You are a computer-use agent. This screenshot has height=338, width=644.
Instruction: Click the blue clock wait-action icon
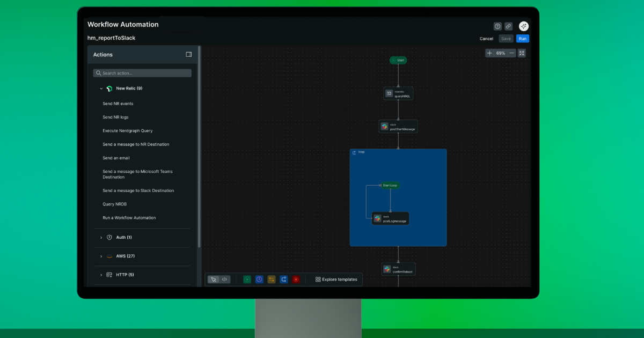click(259, 279)
